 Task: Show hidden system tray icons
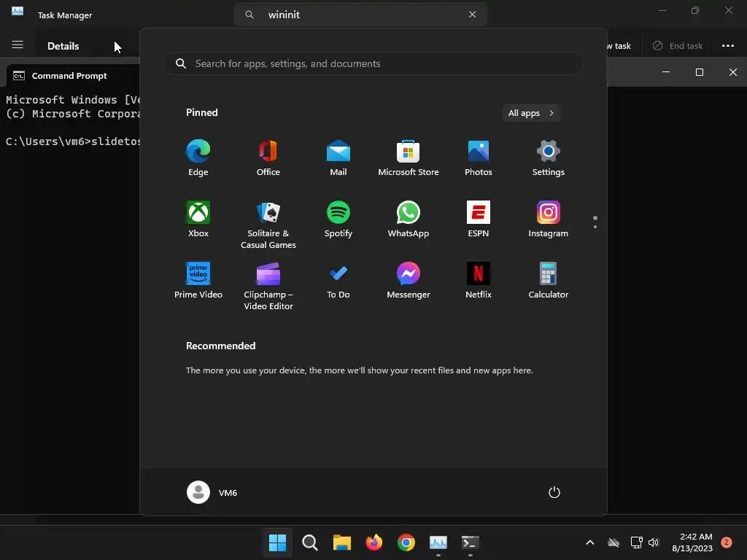[589, 542]
